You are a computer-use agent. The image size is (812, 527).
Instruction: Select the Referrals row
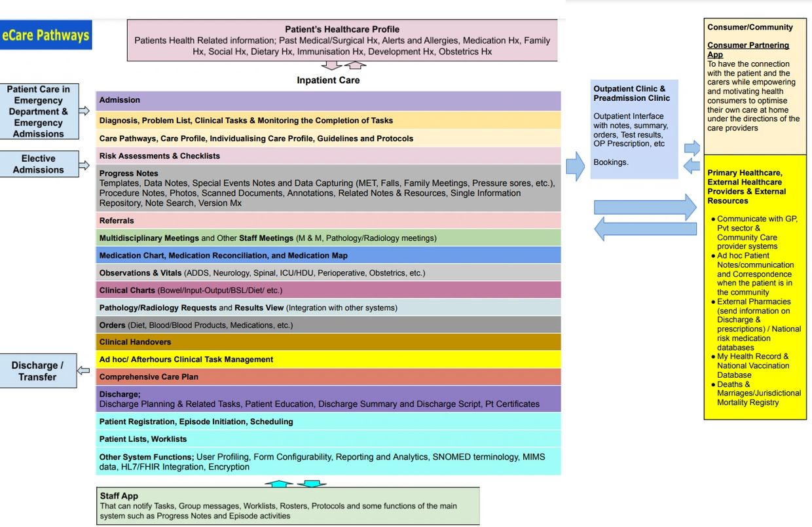[328, 221]
